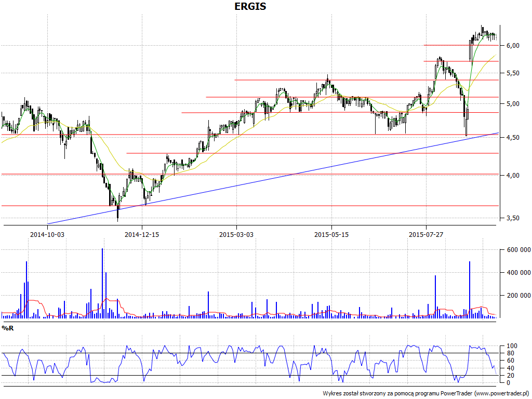This screenshot has height=399, width=532.
Task: Click the %R indicator label
Action: coord(7,328)
